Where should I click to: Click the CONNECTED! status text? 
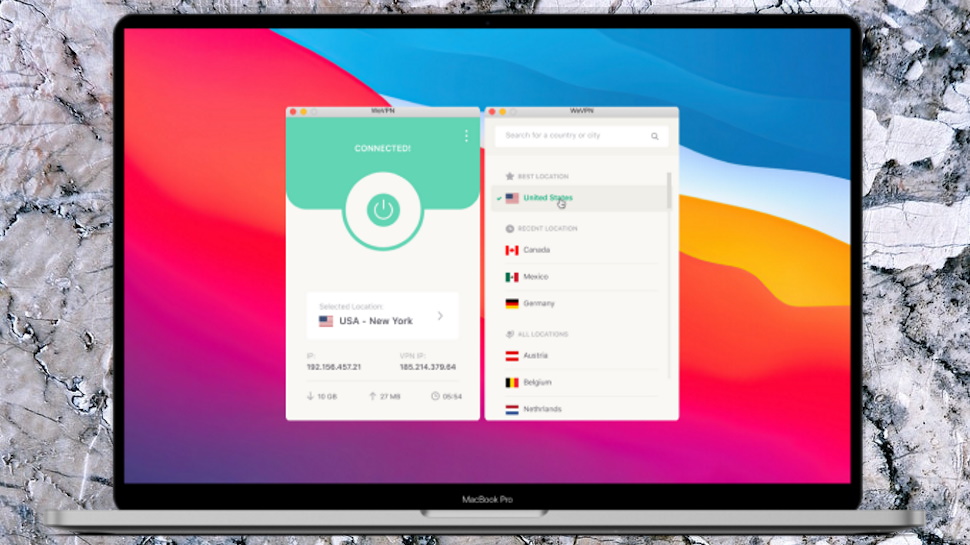382,148
